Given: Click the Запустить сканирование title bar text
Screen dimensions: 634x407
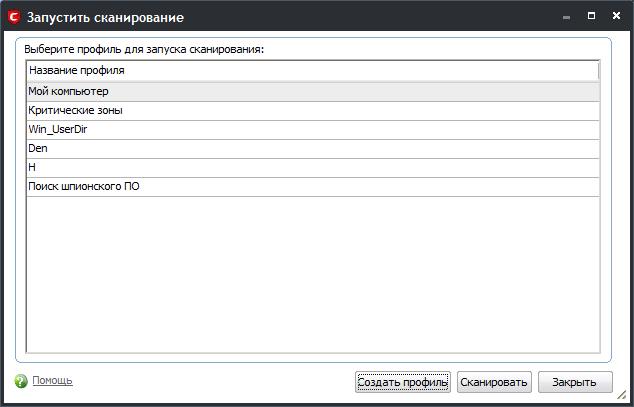Looking at the screenshot, I should coord(105,18).
